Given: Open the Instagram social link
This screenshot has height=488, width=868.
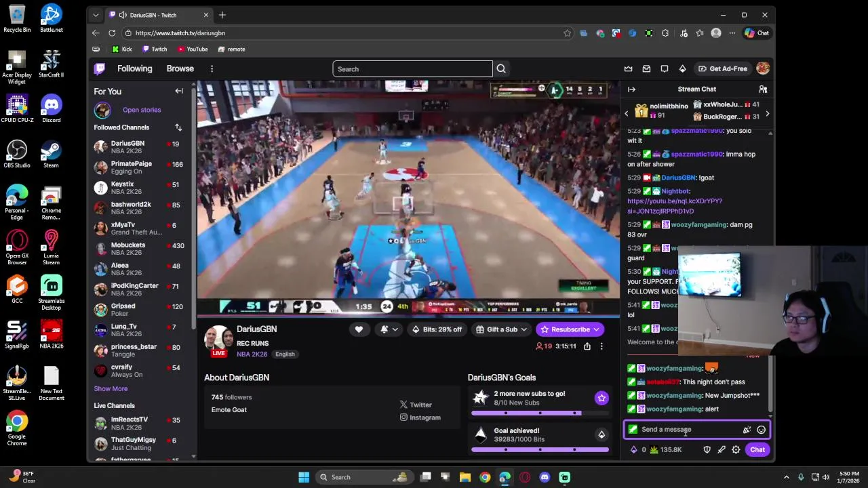Looking at the screenshot, I should coord(420,418).
